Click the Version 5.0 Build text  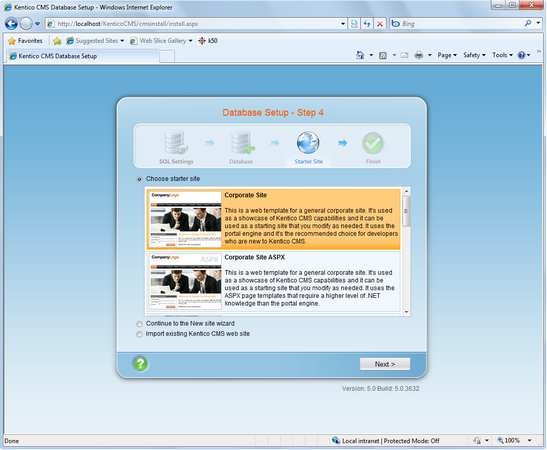381,389
